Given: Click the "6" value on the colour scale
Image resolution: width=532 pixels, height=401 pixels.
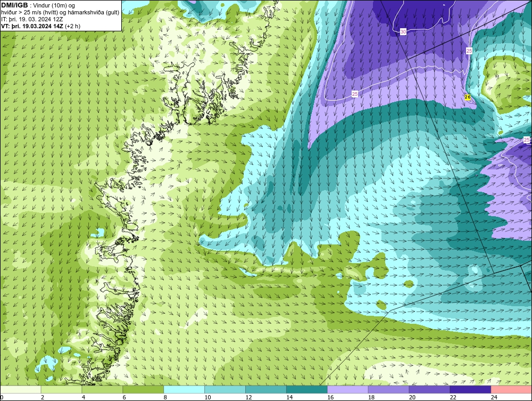Looking at the screenshot, I should (x=124, y=397).
